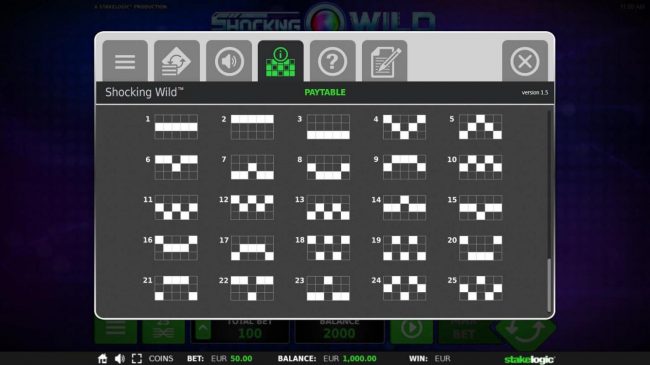The height and width of the screenshot is (365, 650).
Task: Select payline 20 diagram
Action: pyautogui.click(x=480, y=248)
